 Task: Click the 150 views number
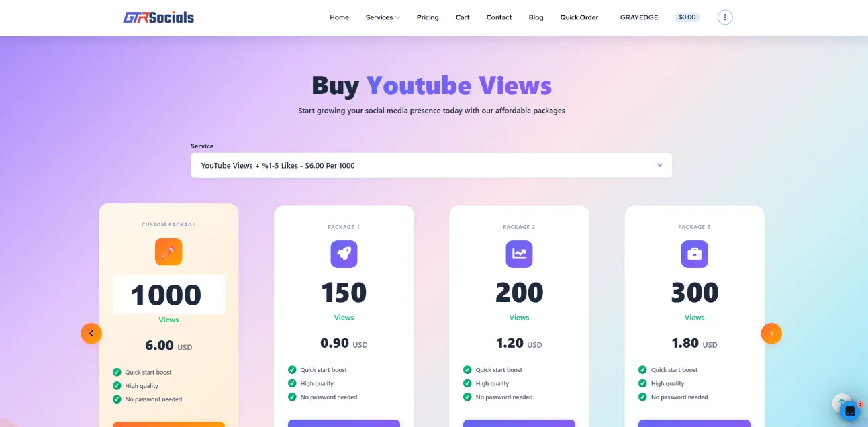(344, 293)
